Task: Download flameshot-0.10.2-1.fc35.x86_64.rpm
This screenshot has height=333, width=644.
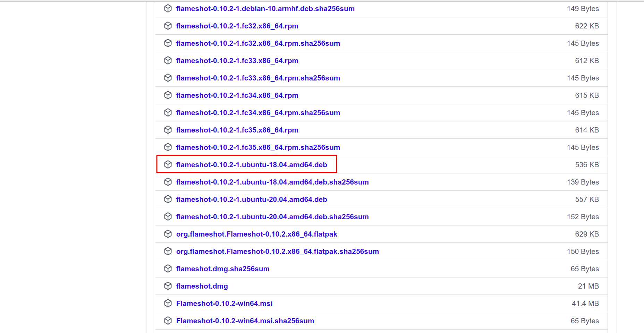Action: click(x=237, y=130)
